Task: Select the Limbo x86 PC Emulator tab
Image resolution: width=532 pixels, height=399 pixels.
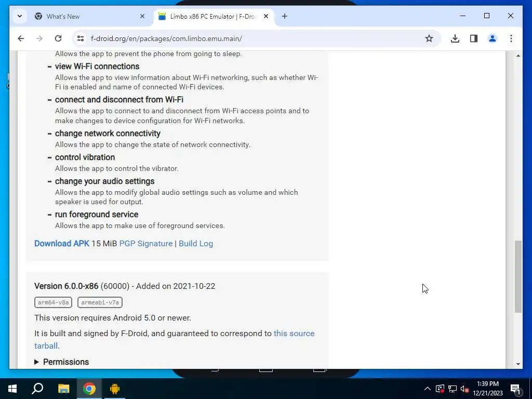Action: tap(214, 16)
